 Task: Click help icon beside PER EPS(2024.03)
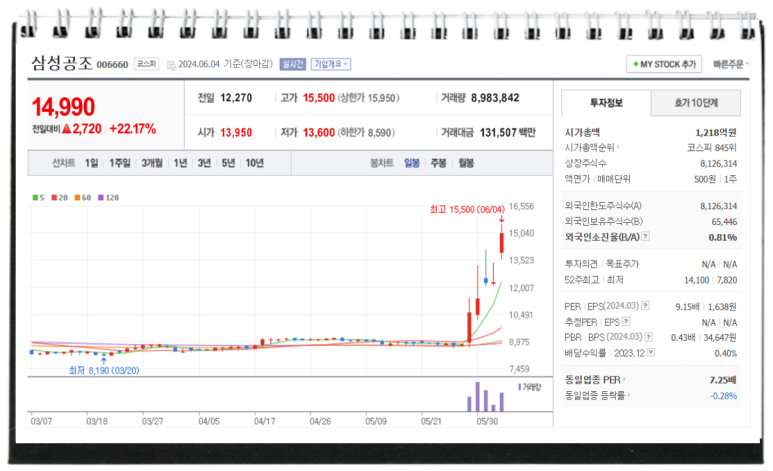(645, 306)
